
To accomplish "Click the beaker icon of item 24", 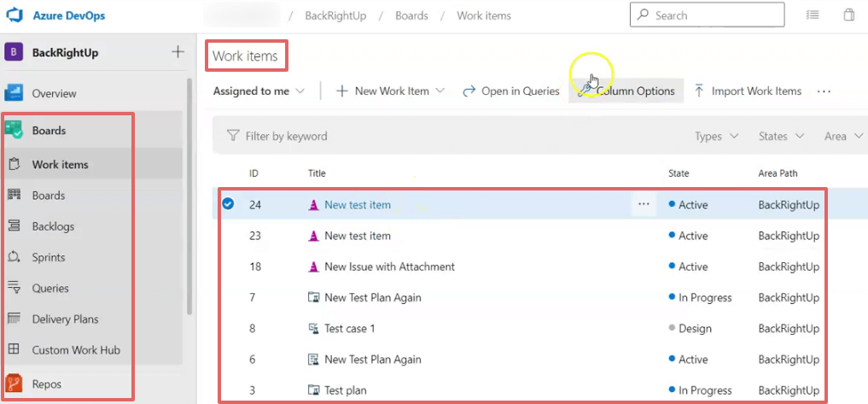I will click(314, 205).
